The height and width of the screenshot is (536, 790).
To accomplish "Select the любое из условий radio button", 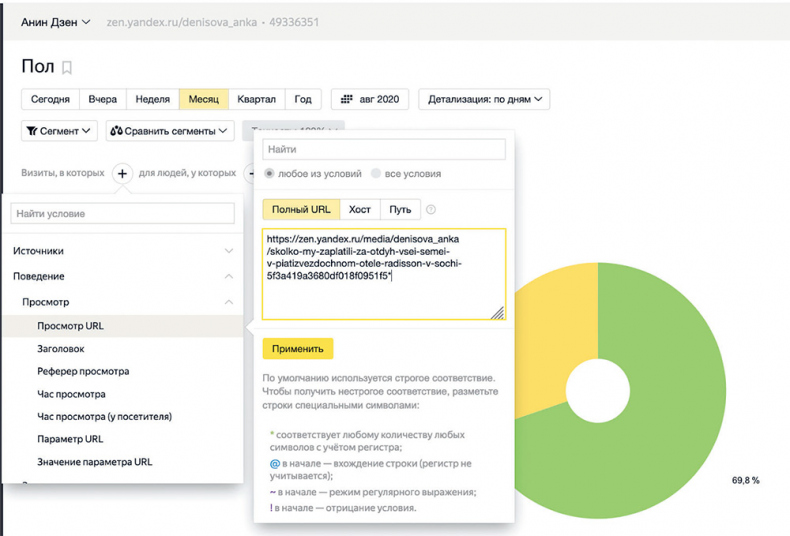I will [x=269, y=173].
